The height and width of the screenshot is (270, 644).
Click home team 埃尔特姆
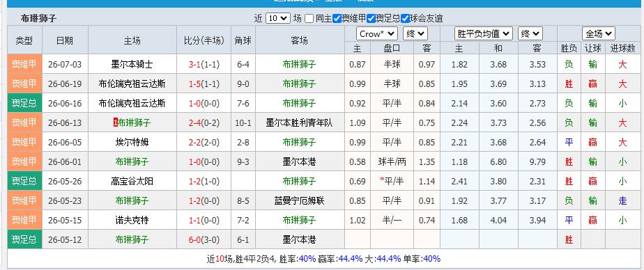tap(132, 143)
